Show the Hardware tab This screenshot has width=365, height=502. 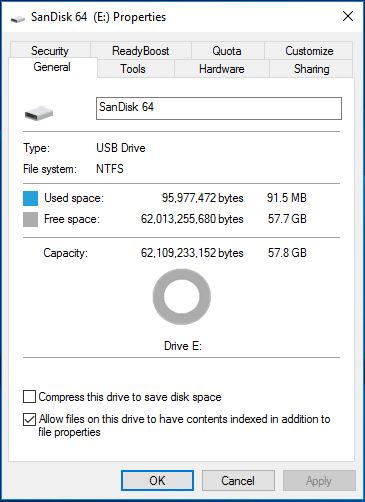pos(222,69)
